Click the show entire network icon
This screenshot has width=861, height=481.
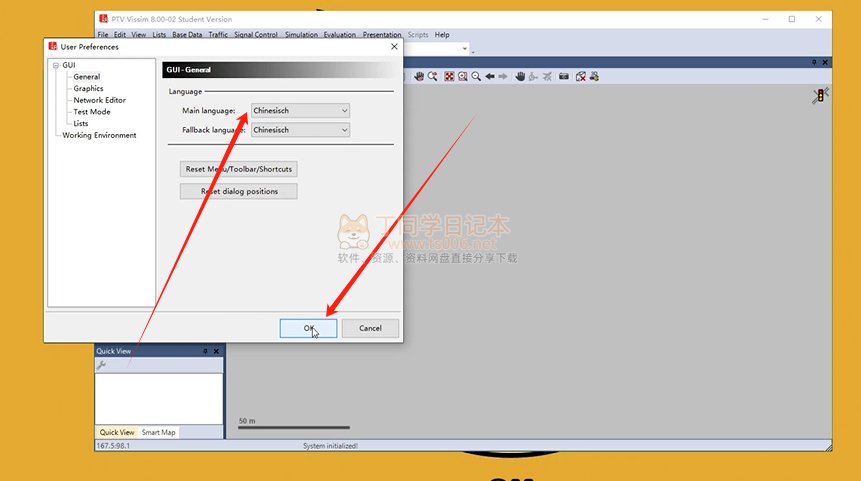(x=449, y=76)
